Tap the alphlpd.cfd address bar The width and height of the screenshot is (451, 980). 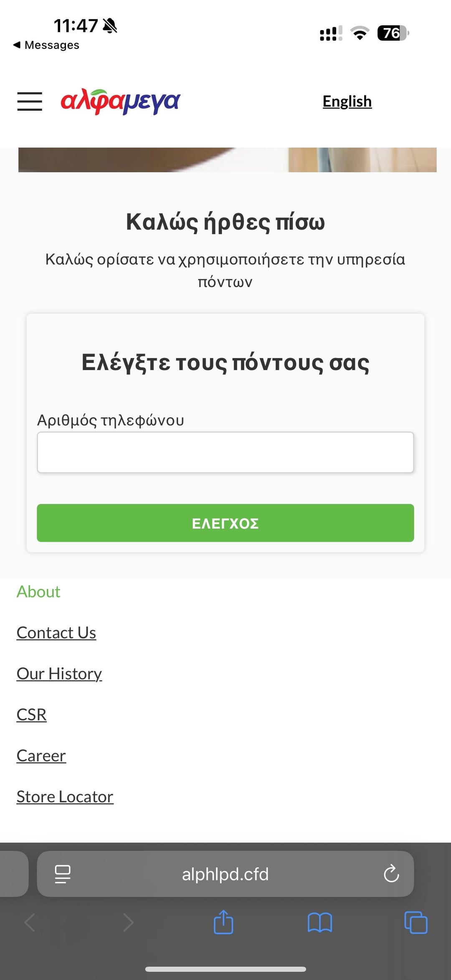225,874
